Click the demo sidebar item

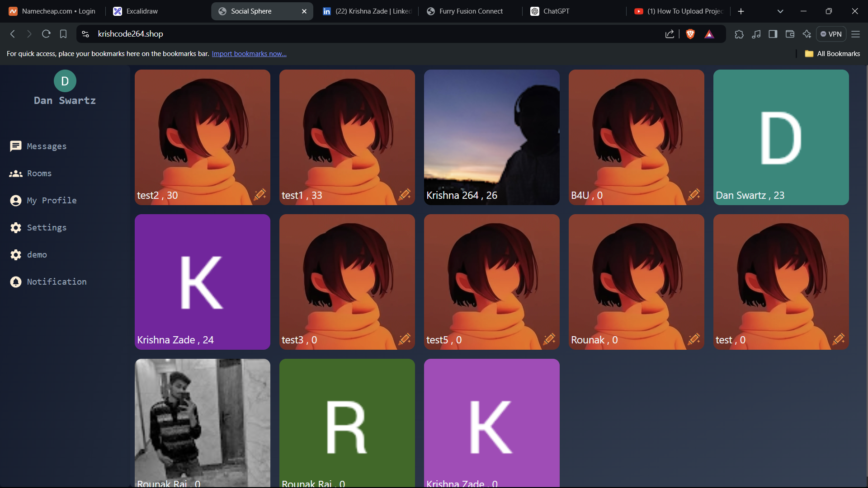(x=37, y=255)
